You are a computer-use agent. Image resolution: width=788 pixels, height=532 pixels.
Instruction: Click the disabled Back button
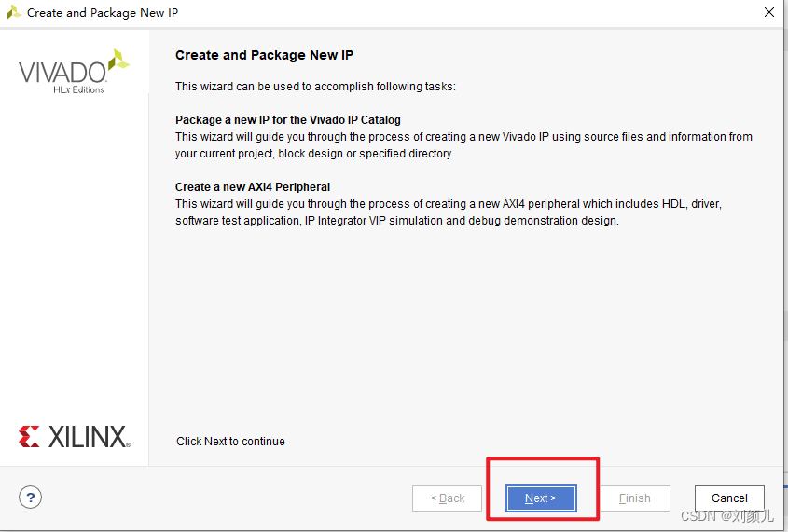[x=447, y=498]
